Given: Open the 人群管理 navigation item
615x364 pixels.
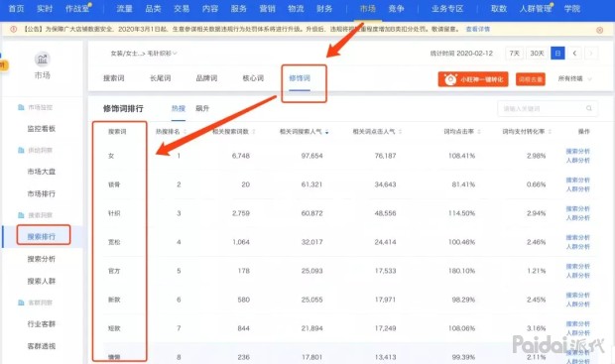Looking at the screenshot, I should click(536, 9).
